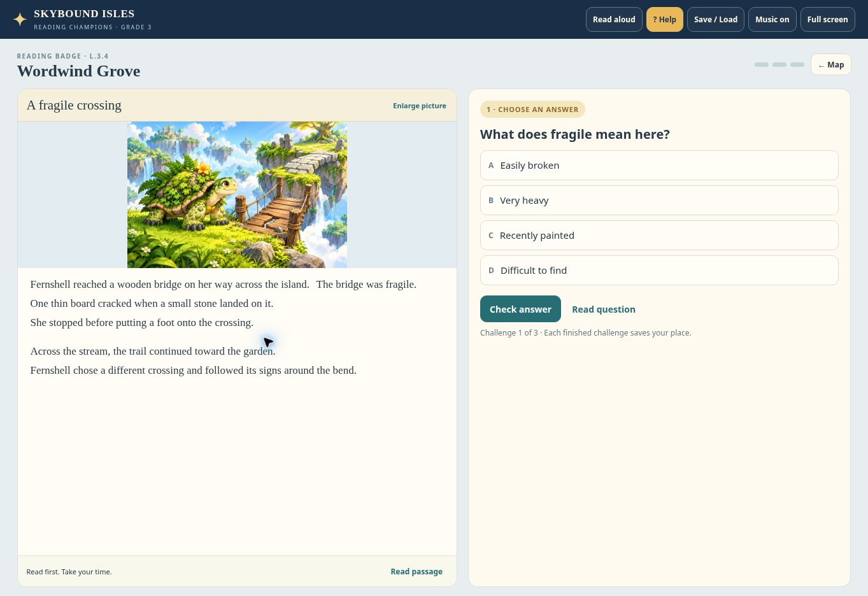Open the Save / Load menu
The image size is (868, 596).
coord(716,19)
